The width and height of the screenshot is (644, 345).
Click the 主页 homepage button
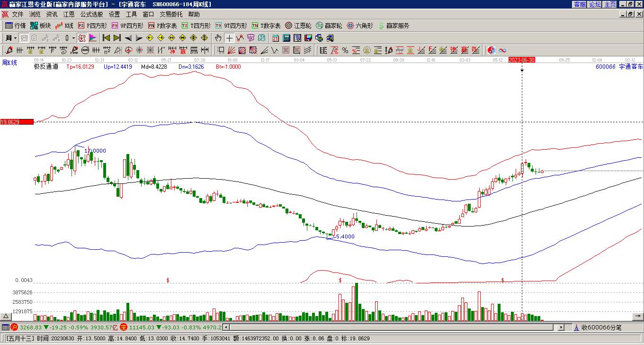[610, 4]
